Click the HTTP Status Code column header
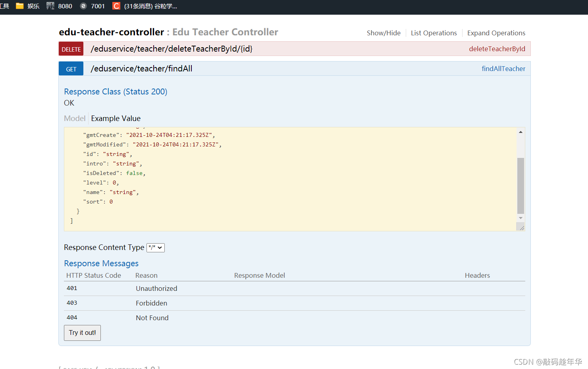Screen dimensions: 588x369 click(93, 275)
